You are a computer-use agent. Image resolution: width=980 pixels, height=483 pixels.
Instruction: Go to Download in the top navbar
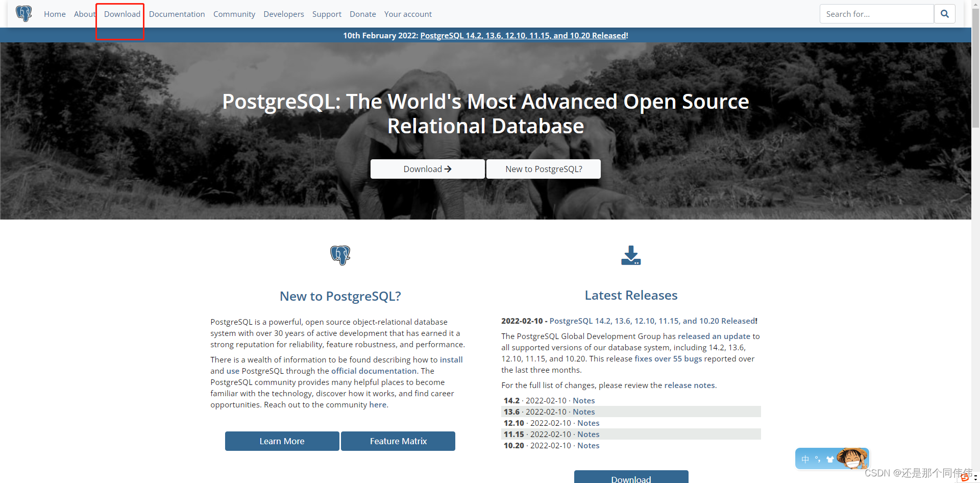click(122, 14)
